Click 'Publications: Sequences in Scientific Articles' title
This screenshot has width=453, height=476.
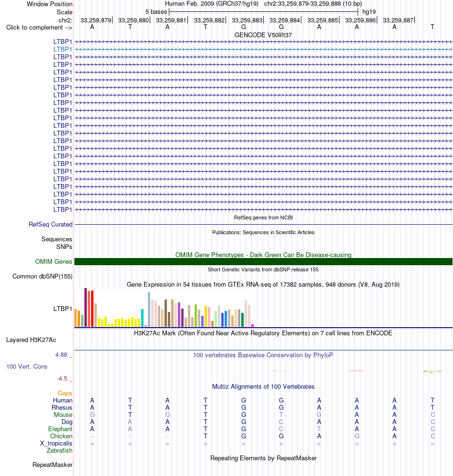click(x=263, y=233)
